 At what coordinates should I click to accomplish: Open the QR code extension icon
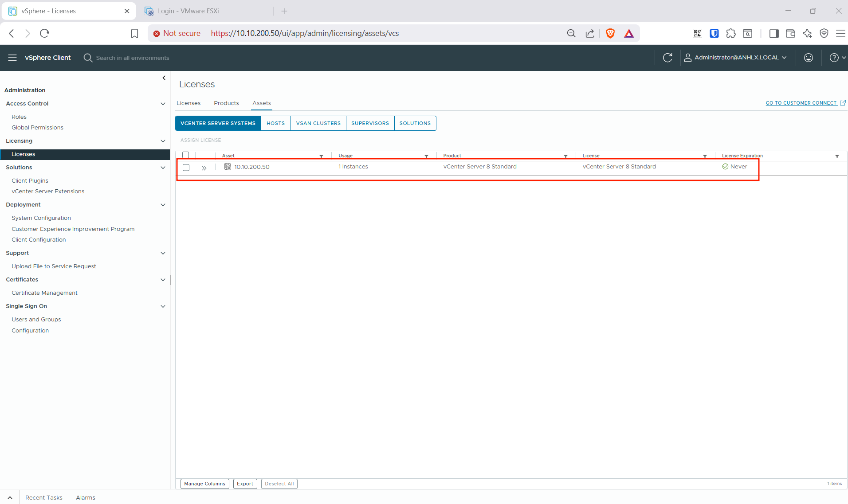pyautogui.click(x=697, y=33)
